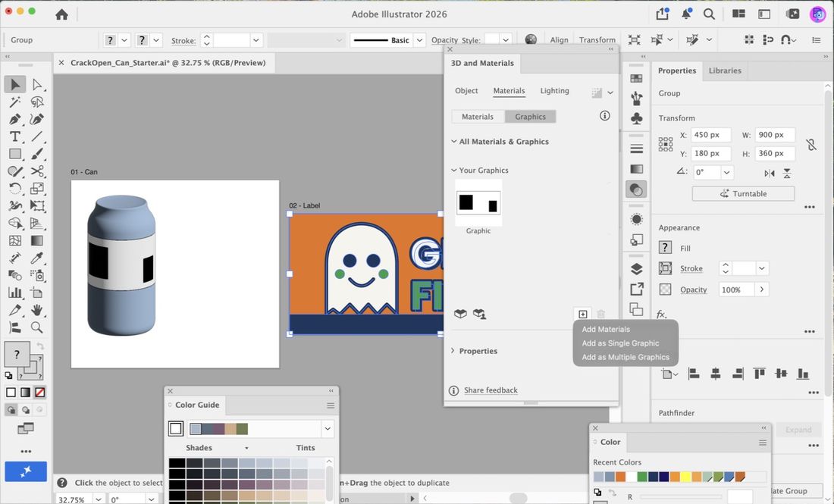Set paint mode to None

coord(40,393)
